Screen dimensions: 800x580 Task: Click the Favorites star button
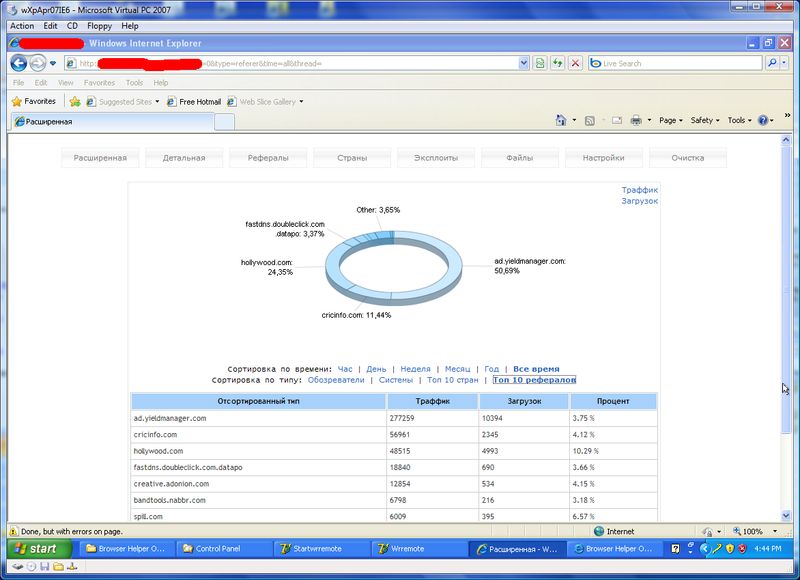[34, 102]
